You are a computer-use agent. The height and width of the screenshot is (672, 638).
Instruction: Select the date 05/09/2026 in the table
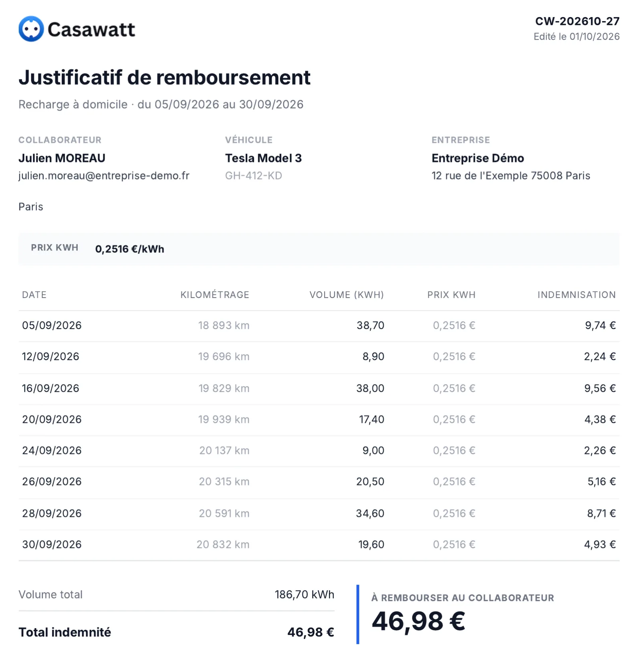[52, 325]
